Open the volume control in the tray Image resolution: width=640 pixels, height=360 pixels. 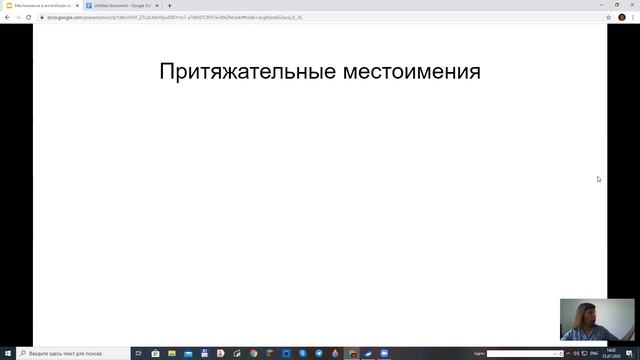(x=576, y=353)
